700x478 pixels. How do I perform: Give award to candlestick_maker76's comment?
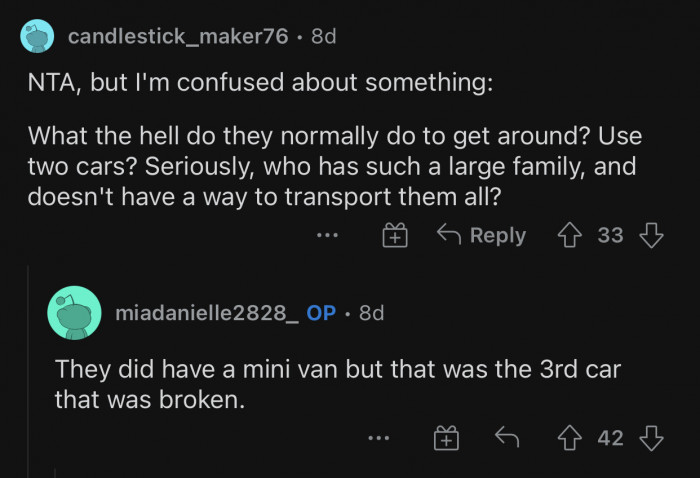point(396,236)
